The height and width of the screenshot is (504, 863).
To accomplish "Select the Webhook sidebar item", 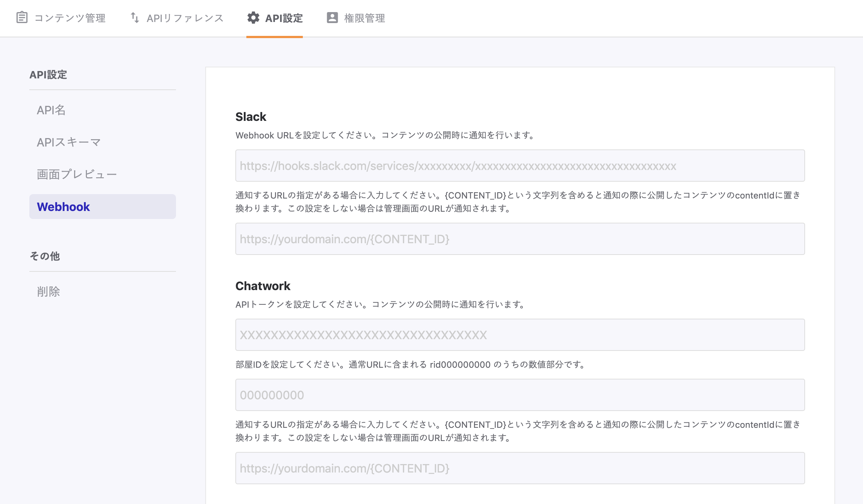I will (64, 207).
